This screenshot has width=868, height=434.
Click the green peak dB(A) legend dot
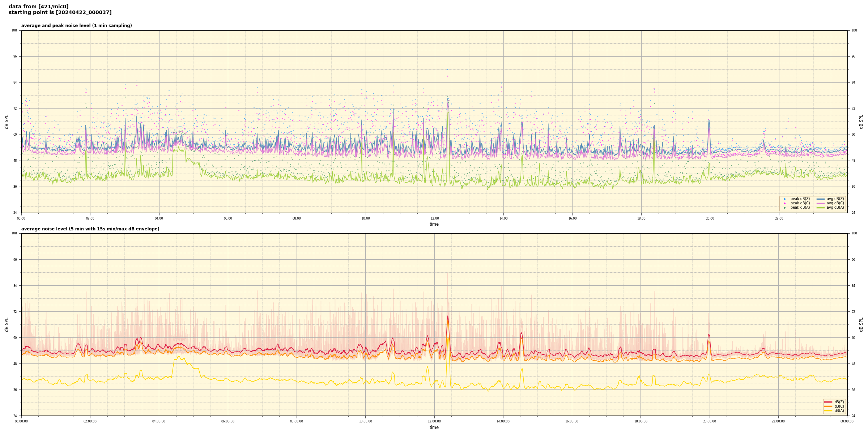click(x=784, y=208)
